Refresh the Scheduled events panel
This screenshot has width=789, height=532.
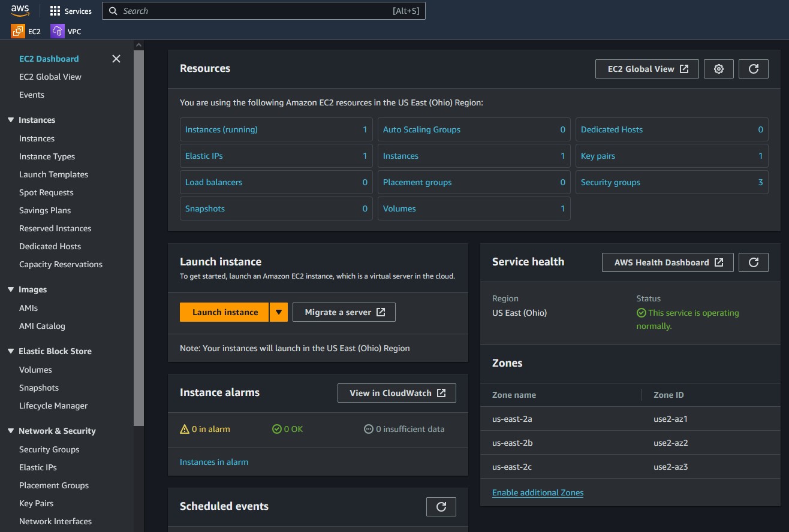point(441,507)
